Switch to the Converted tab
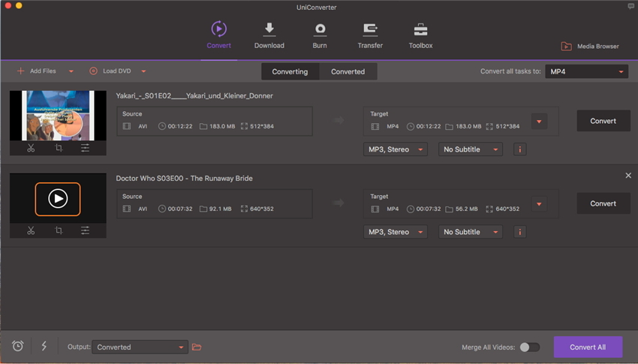Screen dimensions: 638x364 348,71
